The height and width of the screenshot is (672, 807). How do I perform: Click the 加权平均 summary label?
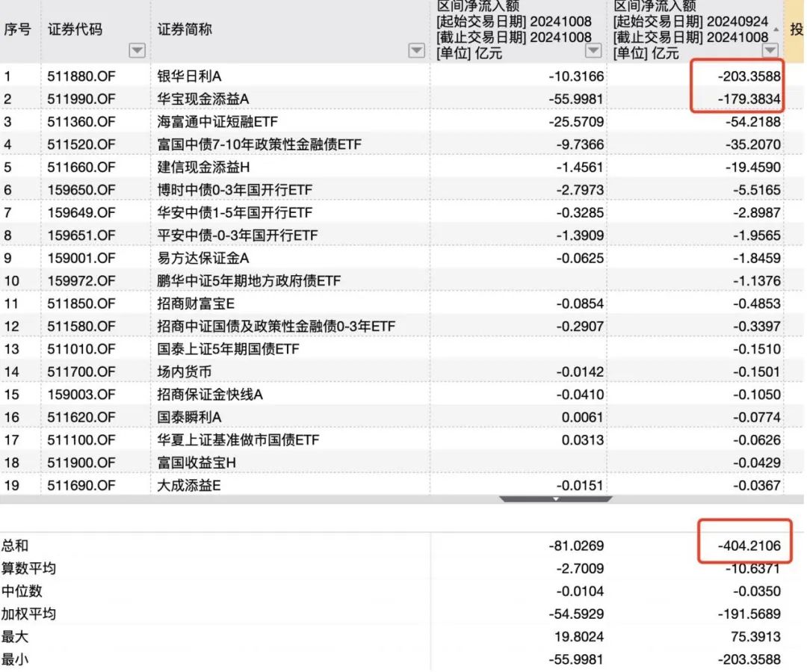click(x=28, y=614)
